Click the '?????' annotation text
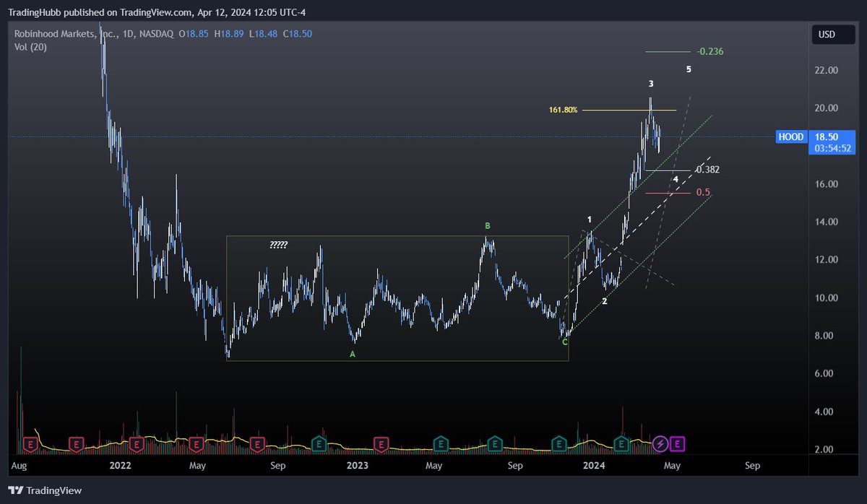Viewport: 867px width, 504px height. [278, 246]
